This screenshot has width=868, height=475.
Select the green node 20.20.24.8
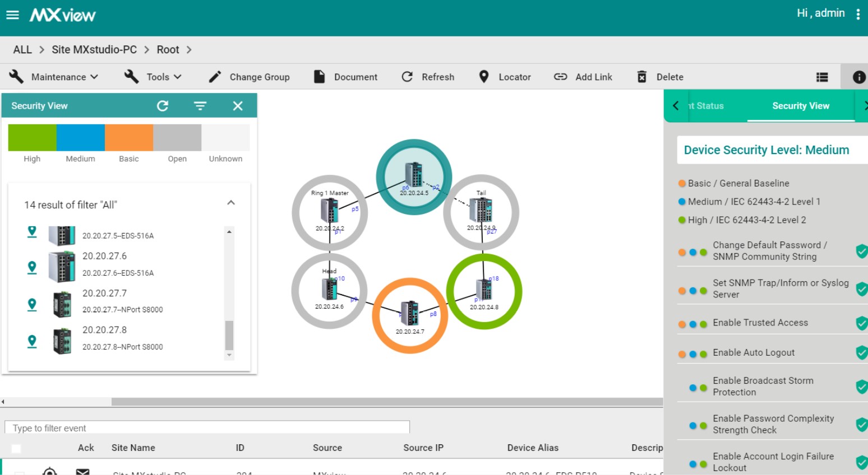coord(484,291)
